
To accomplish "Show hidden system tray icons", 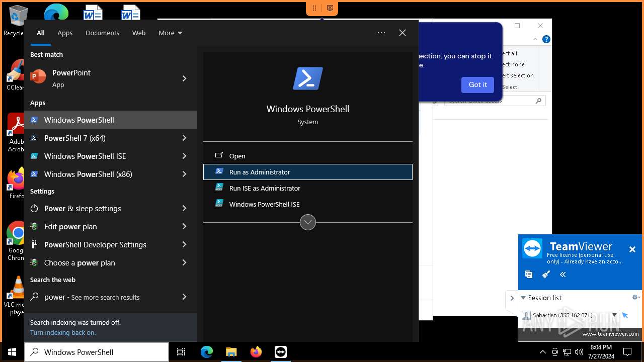I will pos(542,352).
